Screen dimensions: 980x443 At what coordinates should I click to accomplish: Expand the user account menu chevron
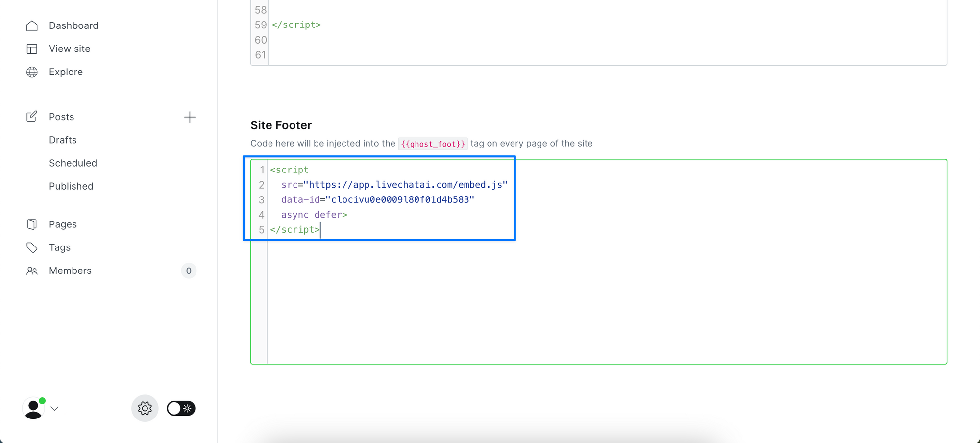point(54,409)
